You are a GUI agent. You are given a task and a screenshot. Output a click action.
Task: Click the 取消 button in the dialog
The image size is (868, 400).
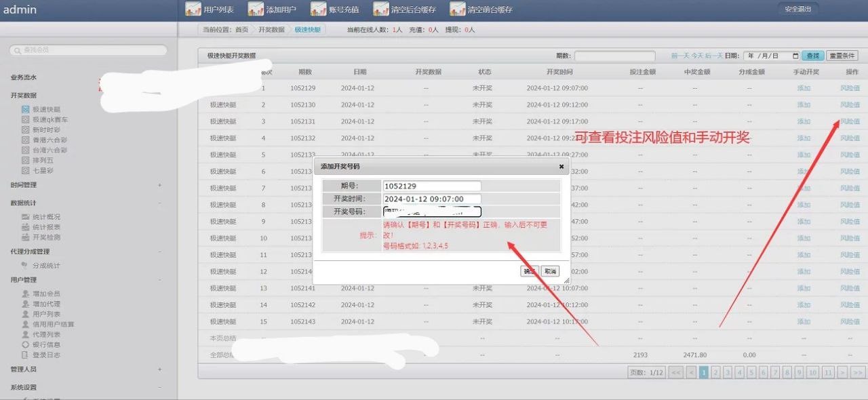(550, 271)
